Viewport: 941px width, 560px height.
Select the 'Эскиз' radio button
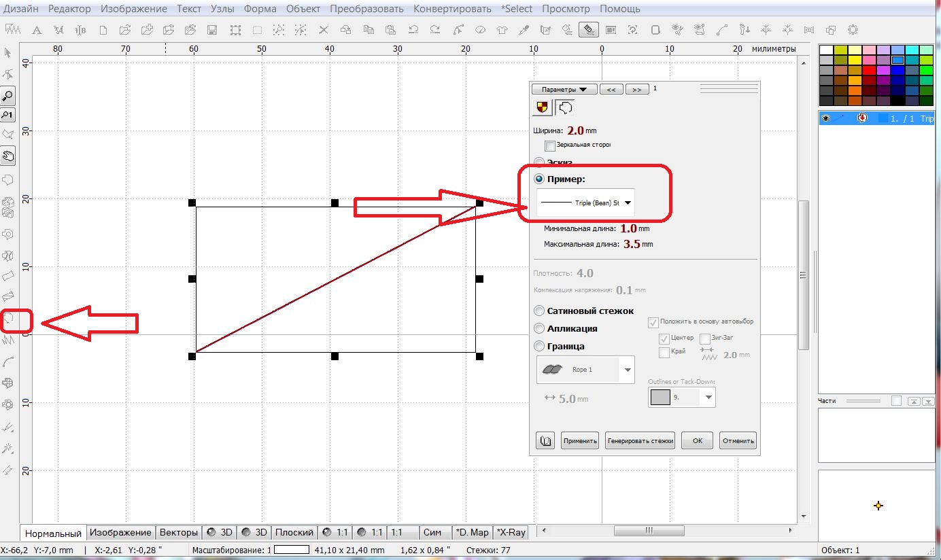[539, 162]
